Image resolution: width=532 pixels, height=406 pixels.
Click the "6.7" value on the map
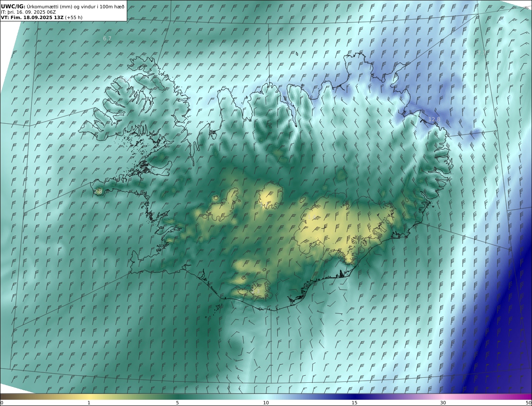click(x=107, y=38)
